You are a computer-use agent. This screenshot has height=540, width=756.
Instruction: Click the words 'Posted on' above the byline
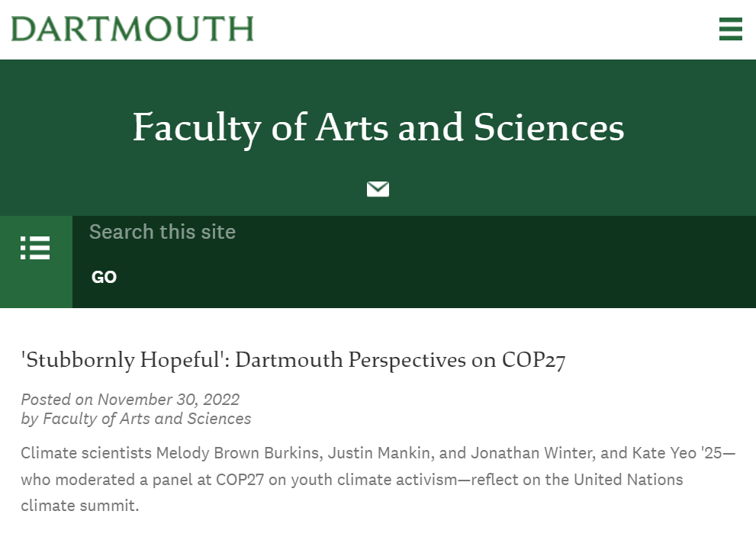56,400
